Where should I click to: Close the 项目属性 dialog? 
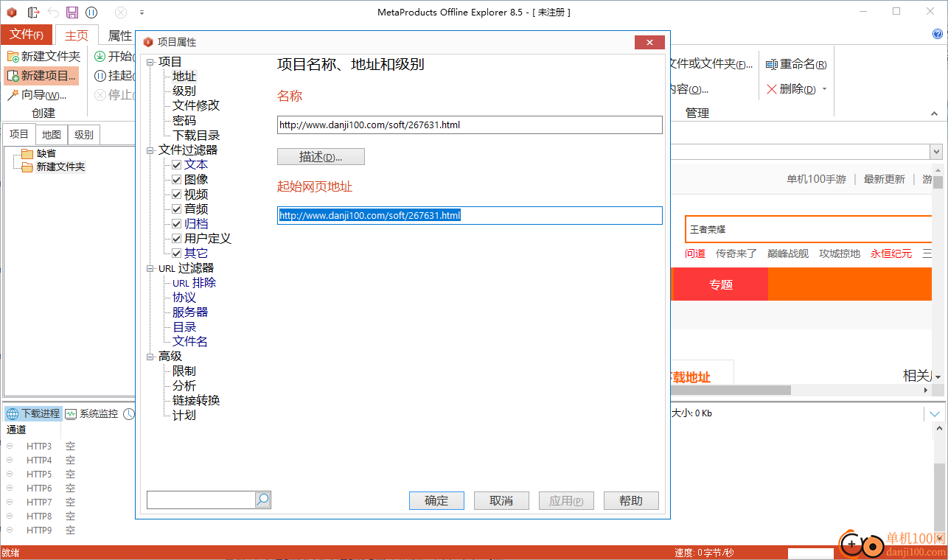[x=649, y=43]
